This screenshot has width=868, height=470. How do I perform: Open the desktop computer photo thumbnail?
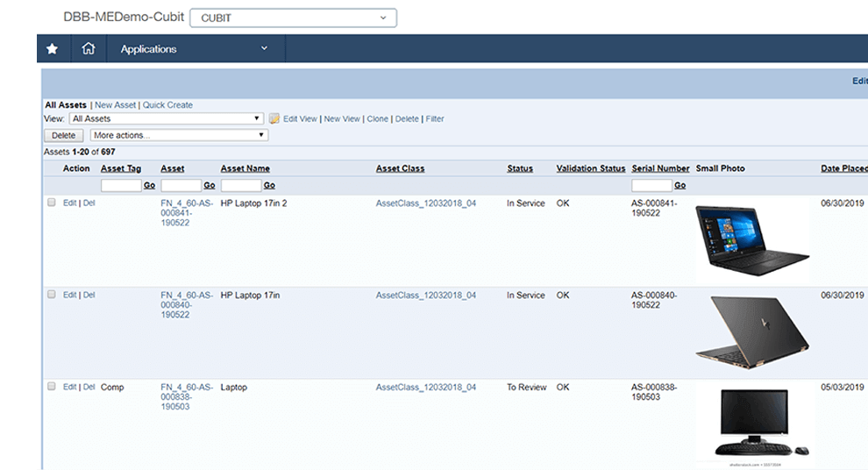[x=753, y=423]
